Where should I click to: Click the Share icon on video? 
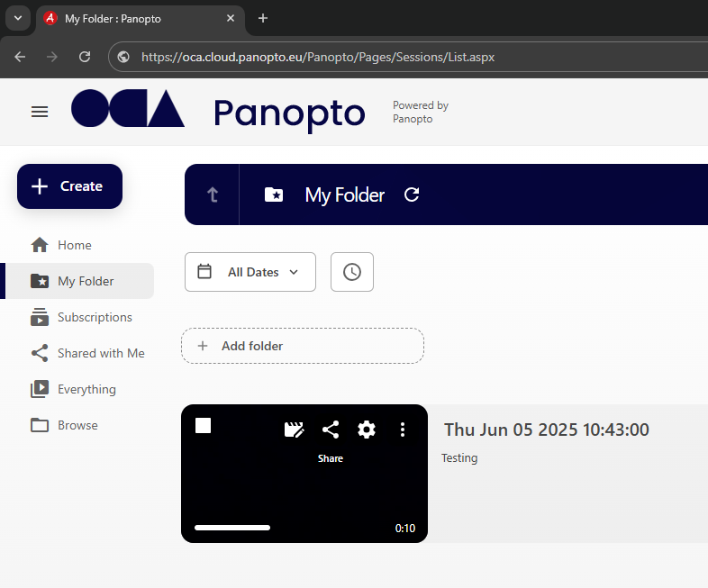(331, 430)
